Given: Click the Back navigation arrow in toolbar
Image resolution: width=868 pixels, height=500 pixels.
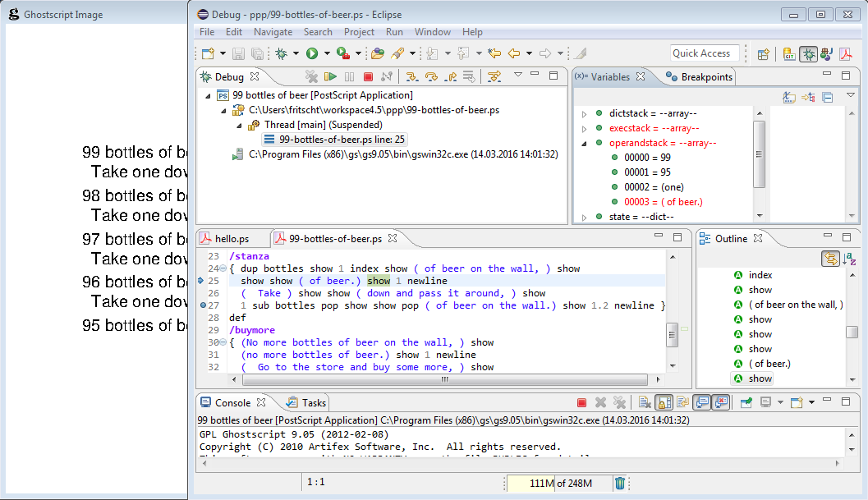Looking at the screenshot, I should coord(514,53).
